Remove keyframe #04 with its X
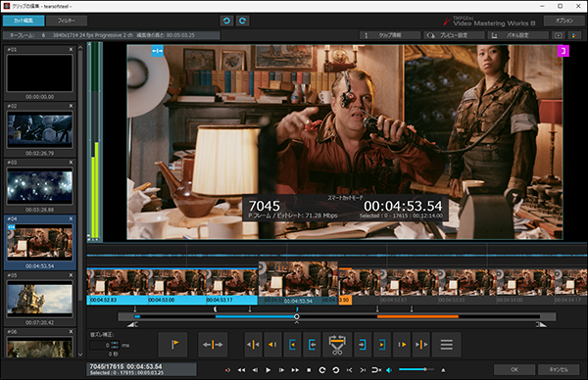 point(71,218)
